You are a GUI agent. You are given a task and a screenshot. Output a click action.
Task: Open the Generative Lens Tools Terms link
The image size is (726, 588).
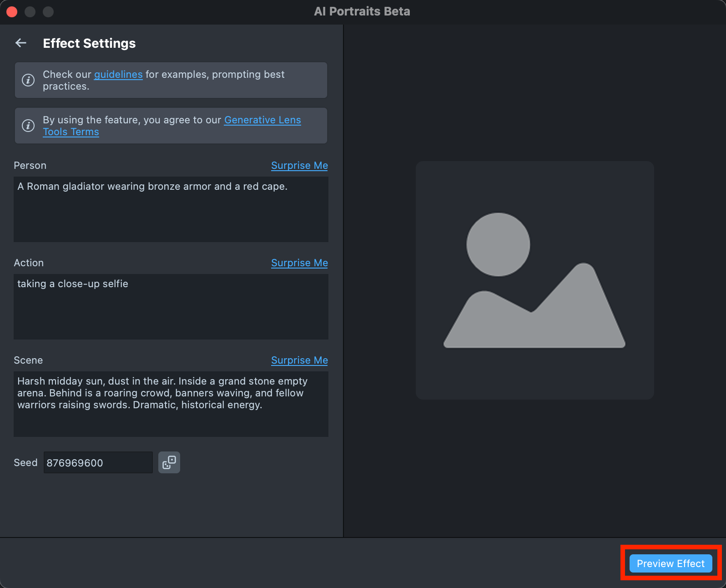262,120
